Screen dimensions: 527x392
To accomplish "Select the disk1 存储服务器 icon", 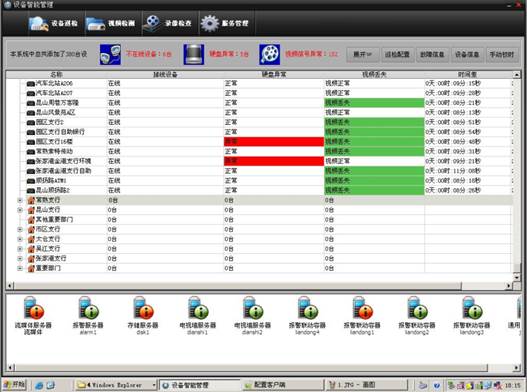I will pos(143,308).
